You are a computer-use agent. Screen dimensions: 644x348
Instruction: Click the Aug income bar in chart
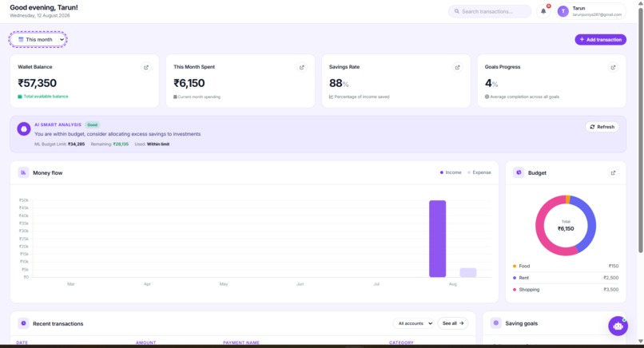tap(437, 239)
